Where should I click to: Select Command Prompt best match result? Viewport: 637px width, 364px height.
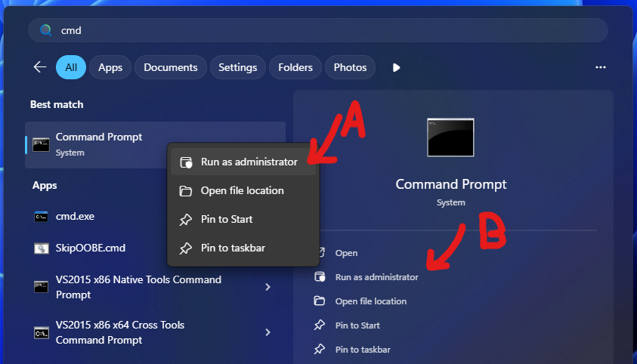pos(155,144)
